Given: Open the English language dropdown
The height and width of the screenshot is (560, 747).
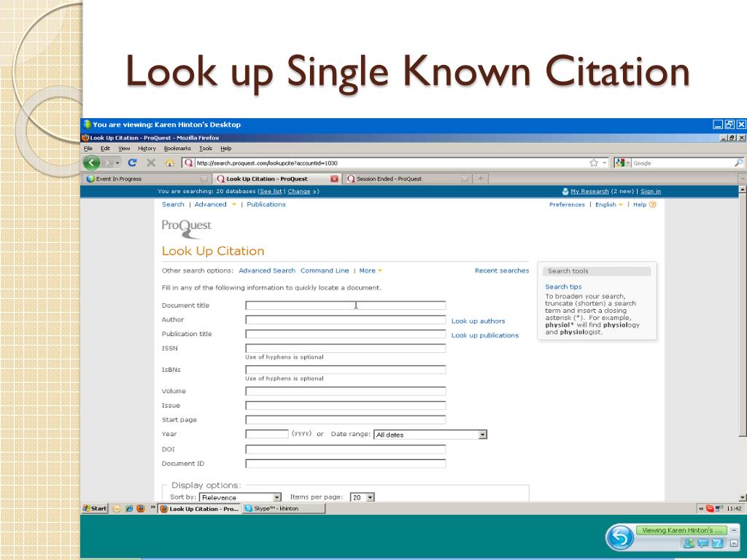Looking at the screenshot, I should point(609,204).
